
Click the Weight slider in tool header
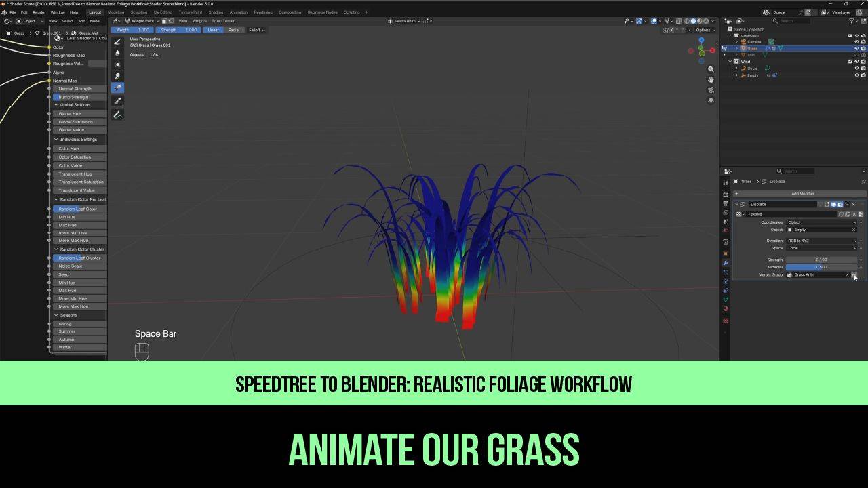134,30
